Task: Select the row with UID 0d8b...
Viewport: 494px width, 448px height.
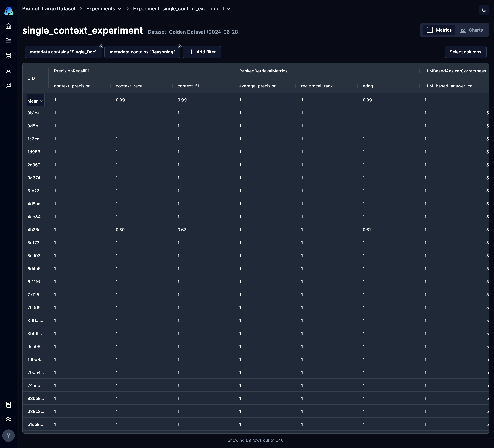Action: coord(256,126)
